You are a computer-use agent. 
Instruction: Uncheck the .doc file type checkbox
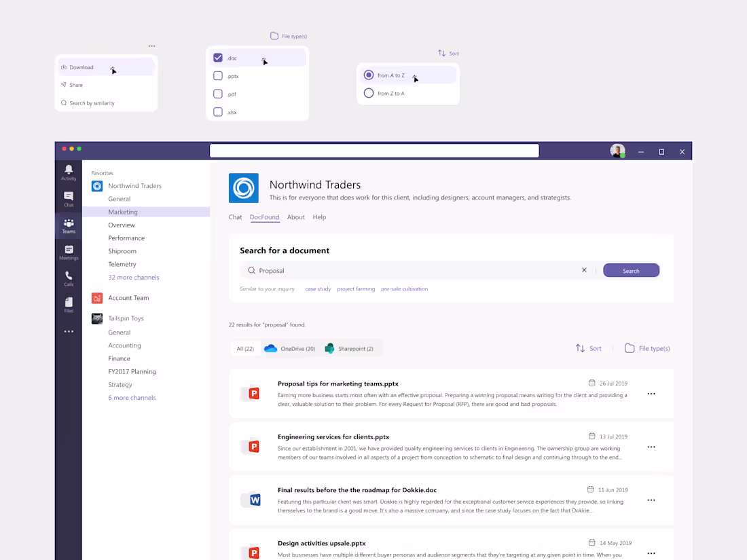coord(218,58)
